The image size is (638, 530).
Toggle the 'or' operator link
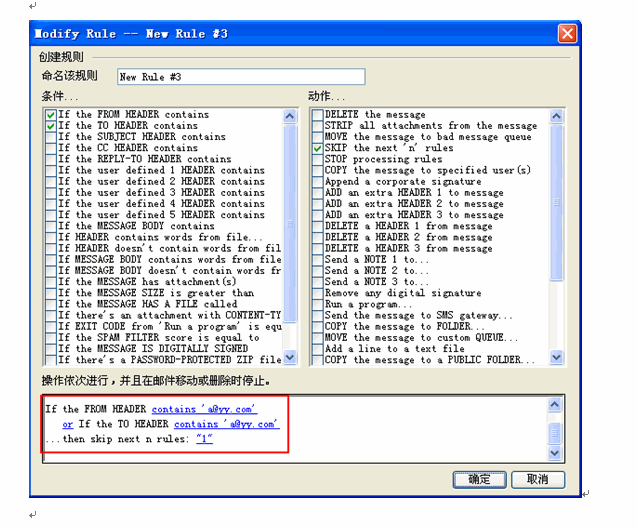pos(68,424)
